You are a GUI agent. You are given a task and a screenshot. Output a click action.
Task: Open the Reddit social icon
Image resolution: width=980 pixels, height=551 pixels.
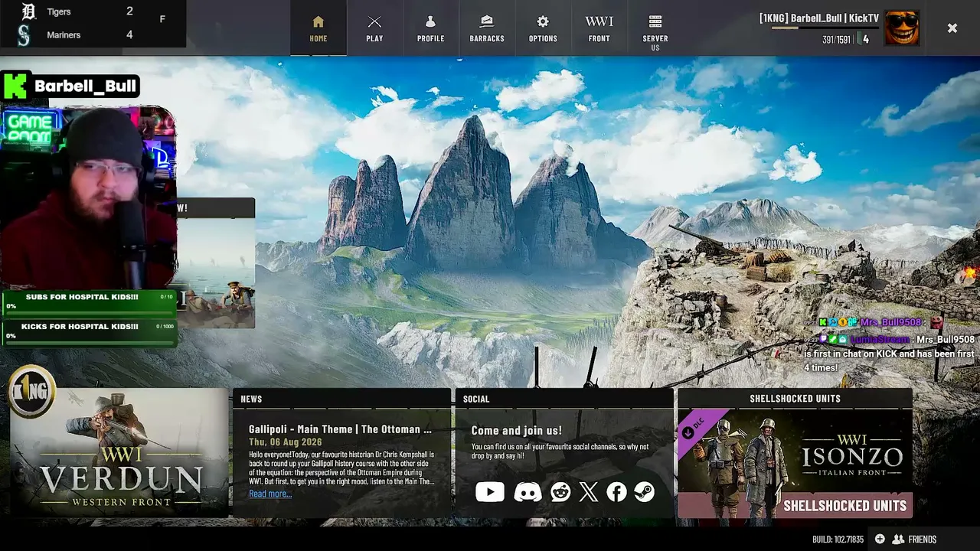(560, 492)
